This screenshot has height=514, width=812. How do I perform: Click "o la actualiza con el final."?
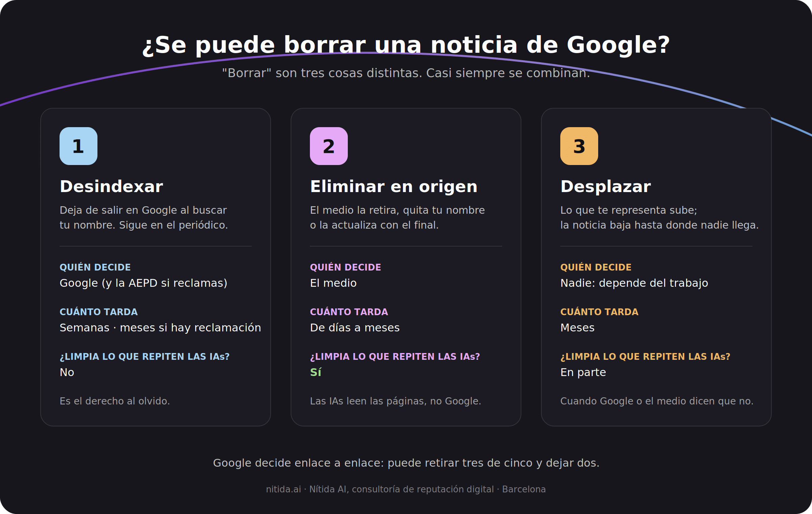coord(374,225)
